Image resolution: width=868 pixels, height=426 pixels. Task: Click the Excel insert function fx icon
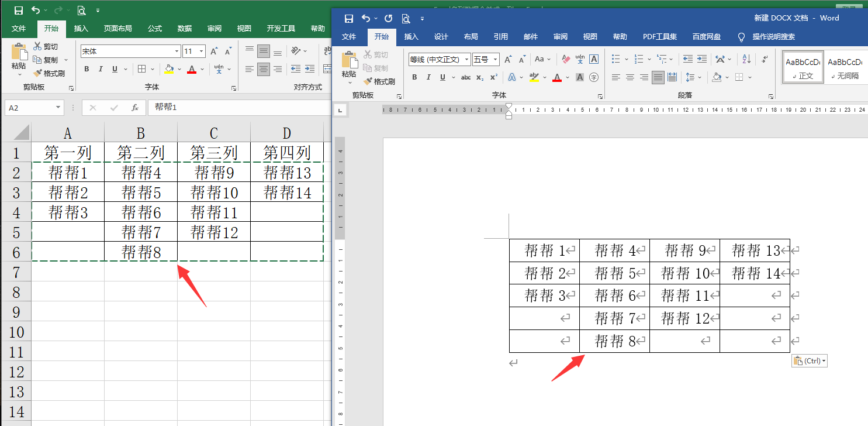(x=134, y=108)
